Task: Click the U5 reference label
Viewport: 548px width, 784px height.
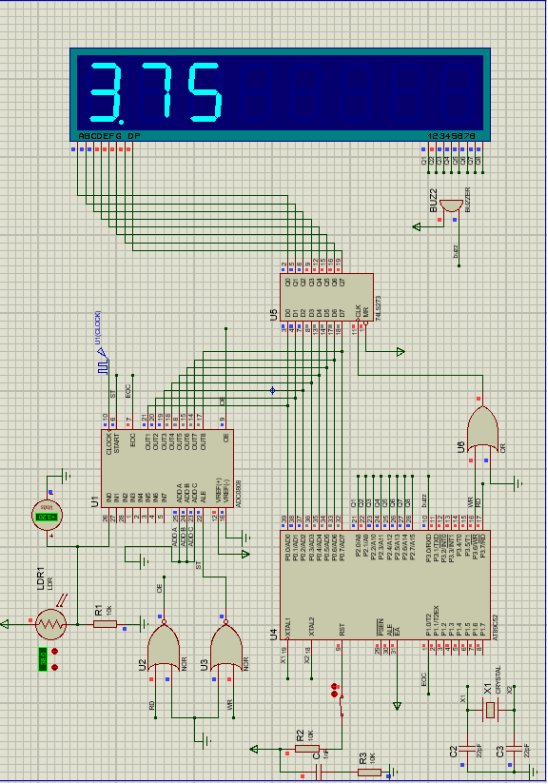Action: tap(273, 314)
